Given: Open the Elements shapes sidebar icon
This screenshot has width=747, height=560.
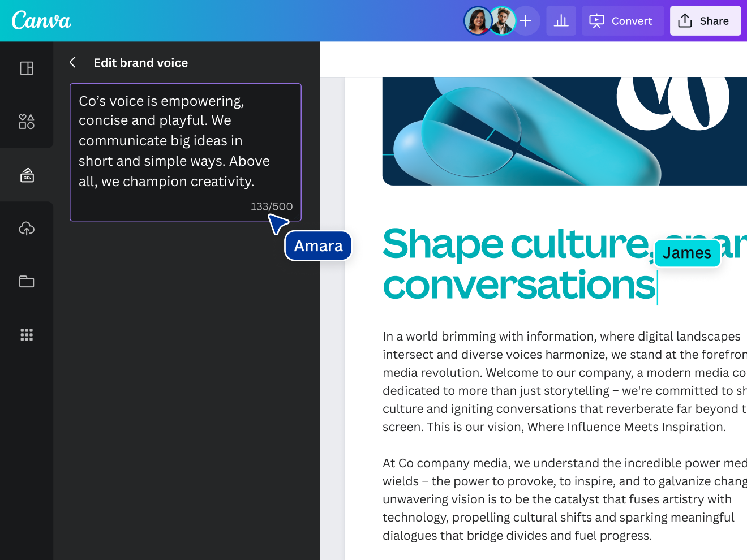Looking at the screenshot, I should pyautogui.click(x=27, y=122).
